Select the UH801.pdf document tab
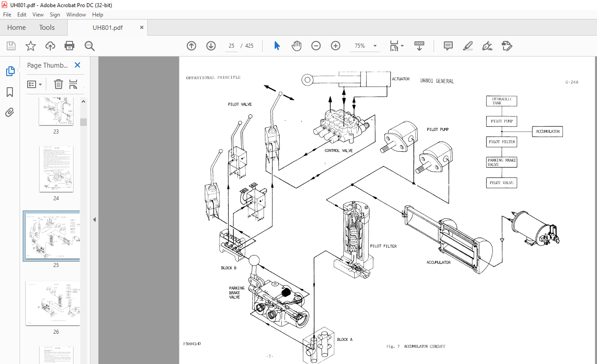Image resolution: width=597 pixels, height=364 pixels. click(x=108, y=28)
